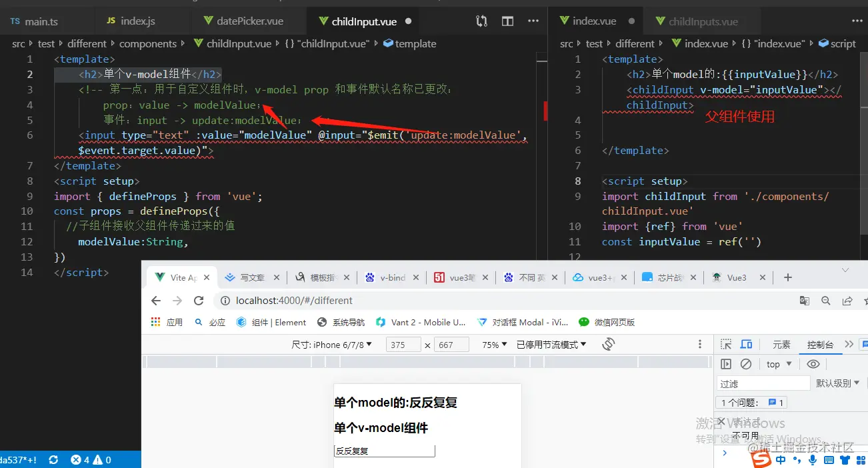Open the 默认级别 log level dropdown
This screenshot has height=468, width=868.
click(837, 383)
